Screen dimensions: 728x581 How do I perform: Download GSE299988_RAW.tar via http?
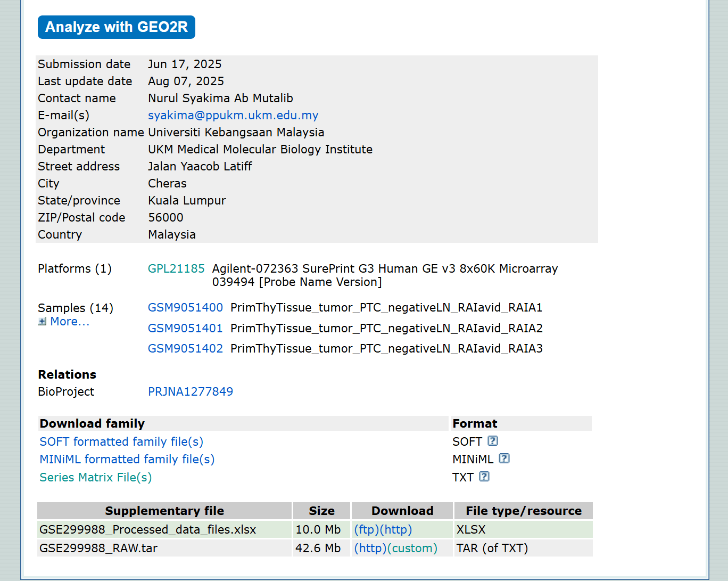[x=370, y=549]
